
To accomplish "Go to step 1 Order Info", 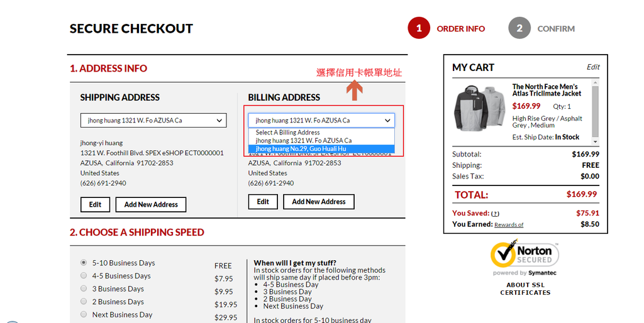I will click(447, 28).
